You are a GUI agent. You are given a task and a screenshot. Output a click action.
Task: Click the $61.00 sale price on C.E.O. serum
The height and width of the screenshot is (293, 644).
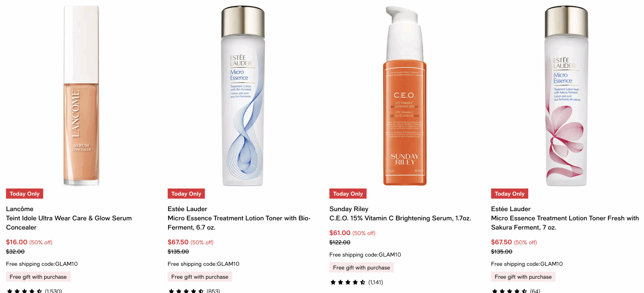point(340,233)
